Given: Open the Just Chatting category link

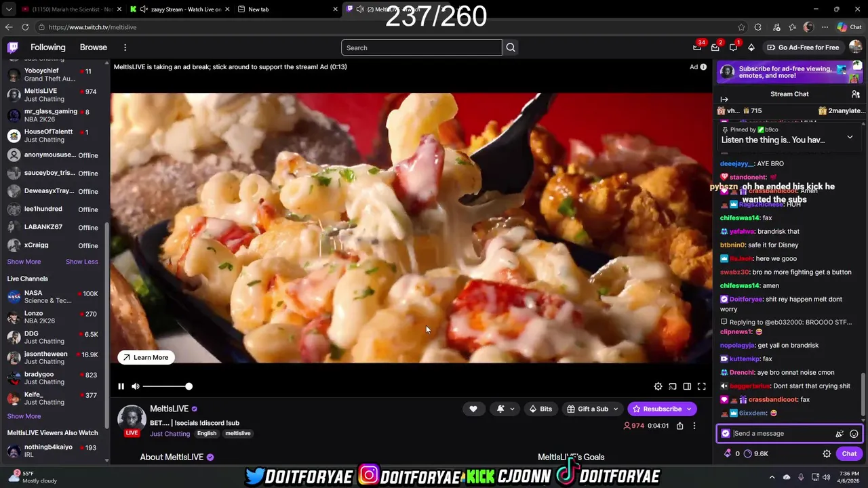Looking at the screenshot, I should coord(170,434).
